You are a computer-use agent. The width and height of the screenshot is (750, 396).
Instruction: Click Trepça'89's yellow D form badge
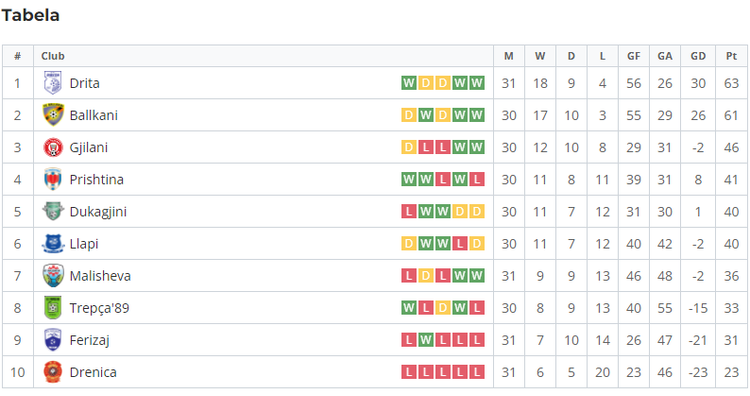tap(443, 308)
